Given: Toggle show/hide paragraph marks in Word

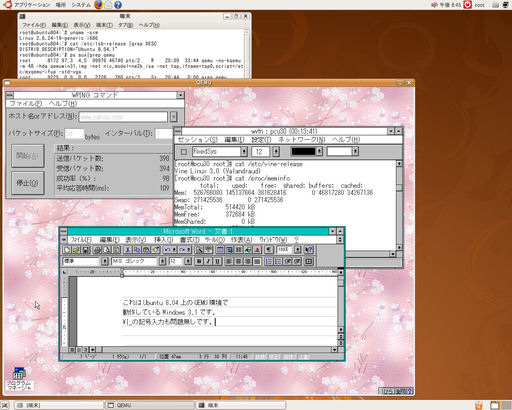Looking at the screenshot, I should click(269, 250).
